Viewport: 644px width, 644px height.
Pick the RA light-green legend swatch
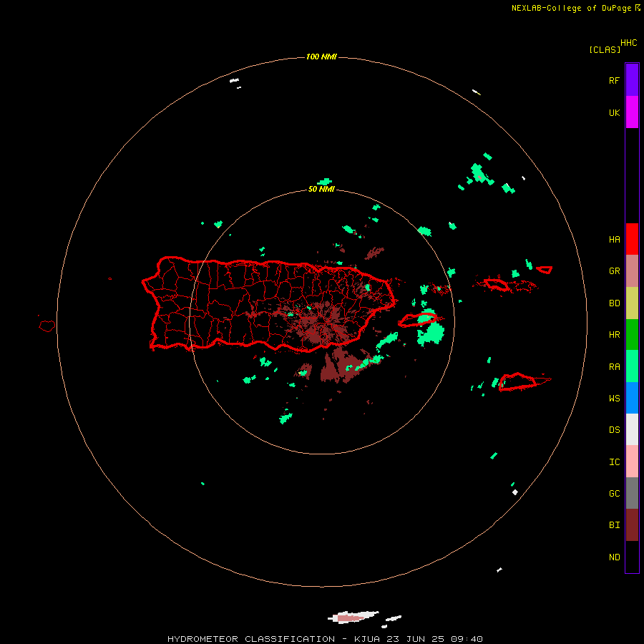tap(632, 366)
